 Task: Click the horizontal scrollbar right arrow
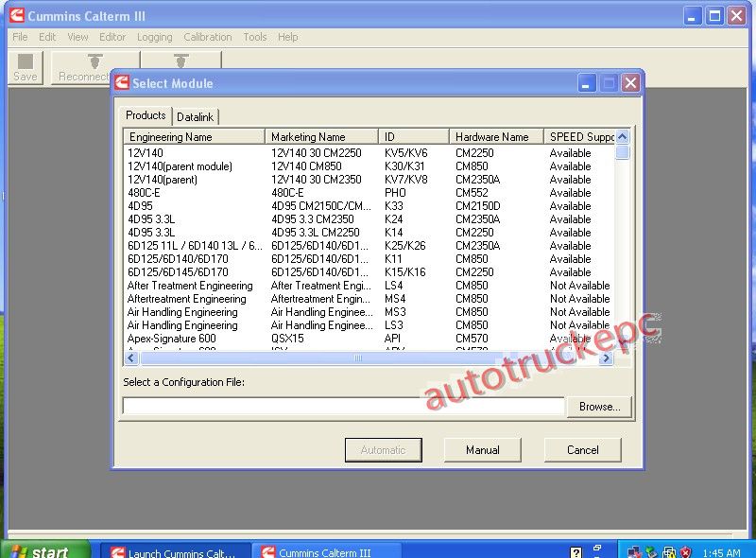click(606, 358)
